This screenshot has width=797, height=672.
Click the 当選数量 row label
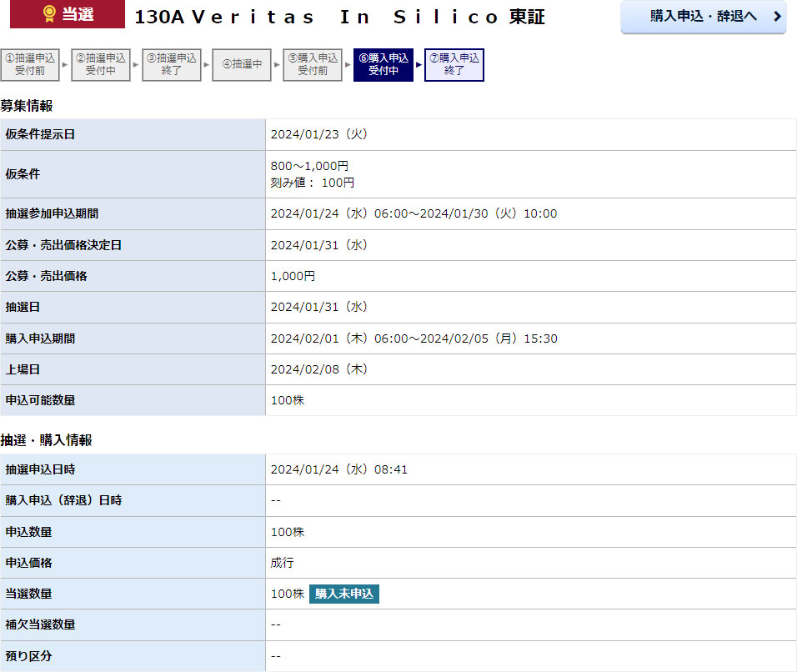pos(28,594)
